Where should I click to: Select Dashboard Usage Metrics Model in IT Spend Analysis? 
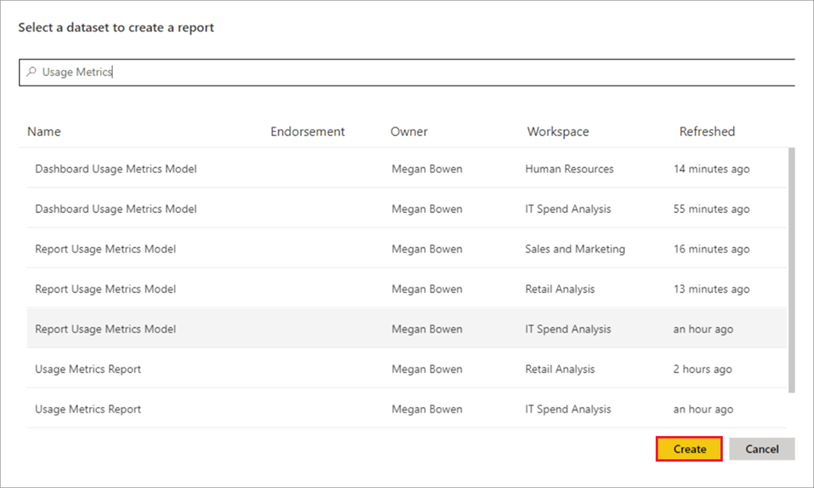(x=116, y=209)
